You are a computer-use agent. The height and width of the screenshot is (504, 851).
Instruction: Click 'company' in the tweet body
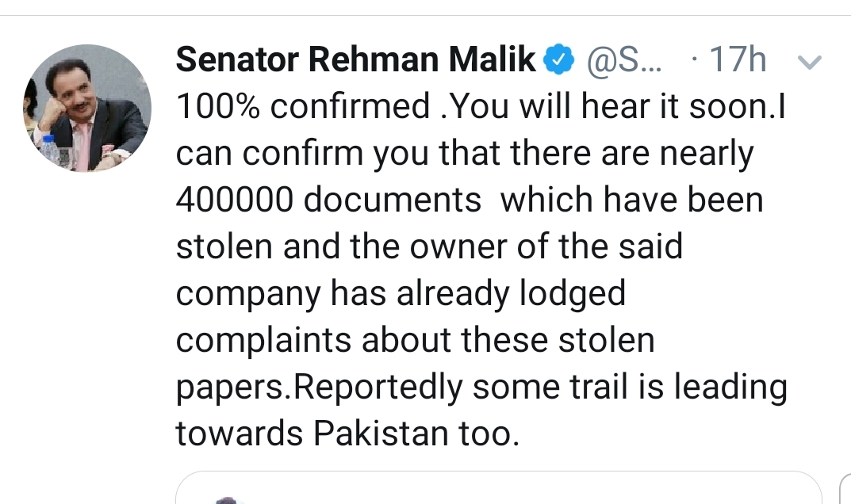tap(248, 295)
